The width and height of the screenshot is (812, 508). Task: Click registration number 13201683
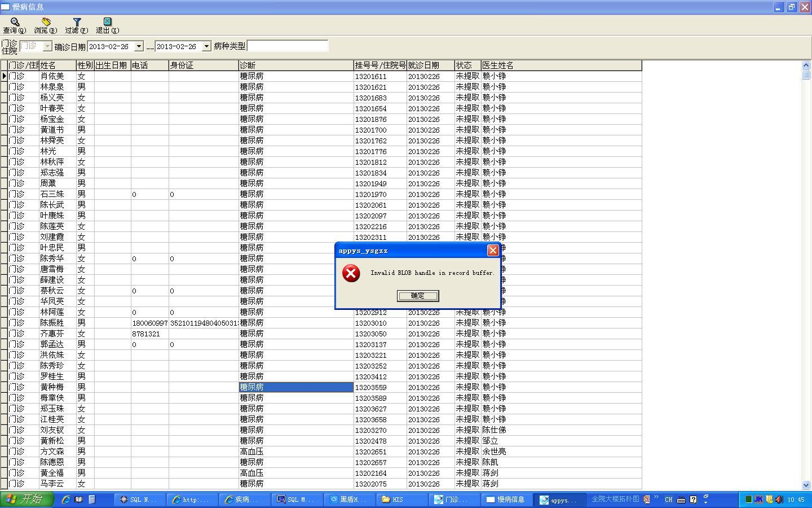pyautogui.click(x=370, y=98)
